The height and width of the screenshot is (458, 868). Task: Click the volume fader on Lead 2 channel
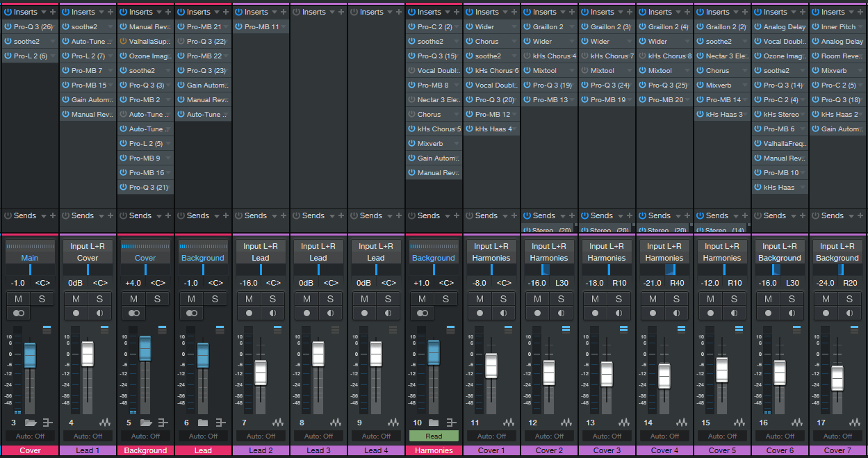click(261, 373)
